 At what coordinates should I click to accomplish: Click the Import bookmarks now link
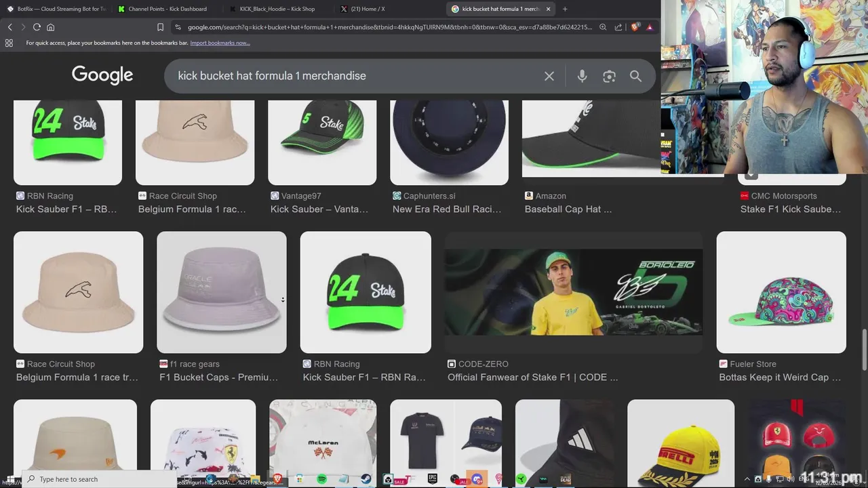220,43
